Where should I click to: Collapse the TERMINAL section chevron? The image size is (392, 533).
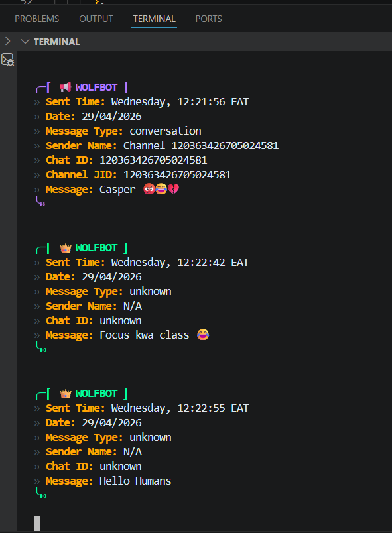coord(25,42)
